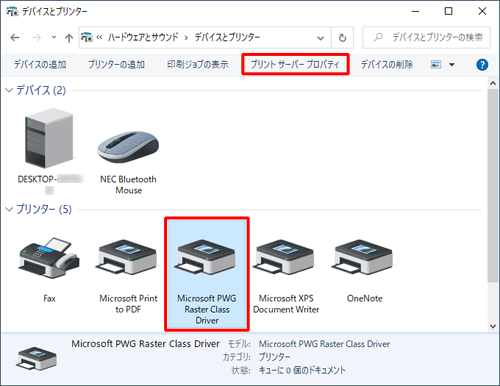Click the window title bar icon
Viewport: 500px width, 386px height.
12,11
